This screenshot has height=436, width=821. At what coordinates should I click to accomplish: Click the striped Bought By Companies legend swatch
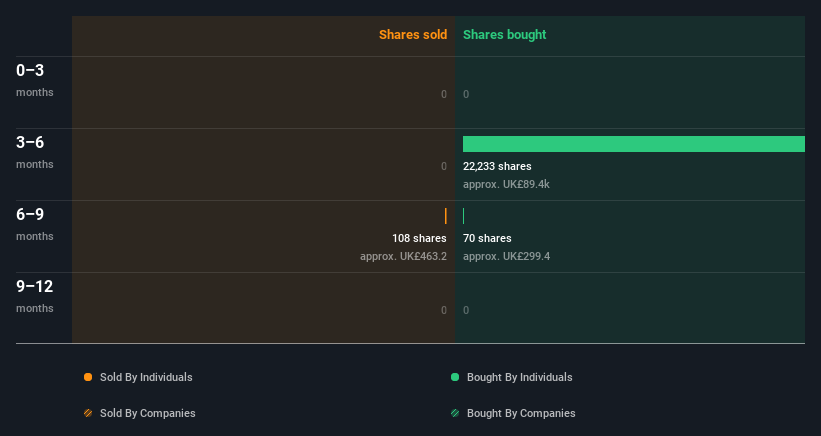(455, 413)
